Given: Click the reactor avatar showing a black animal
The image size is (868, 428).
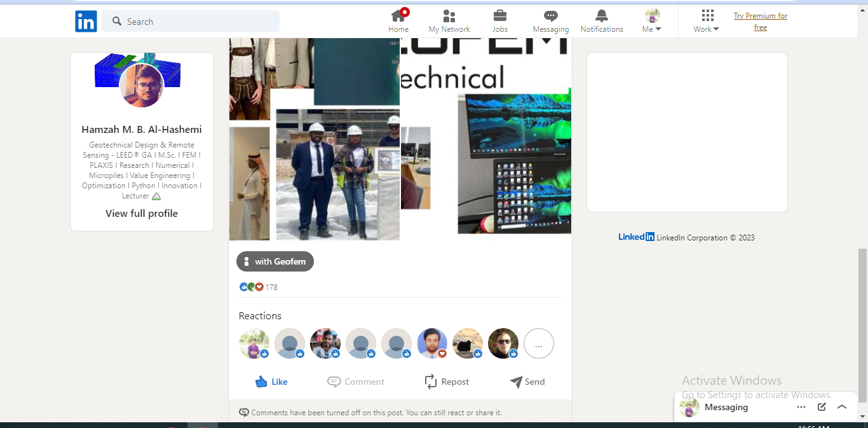Looking at the screenshot, I should tap(468, 343).
